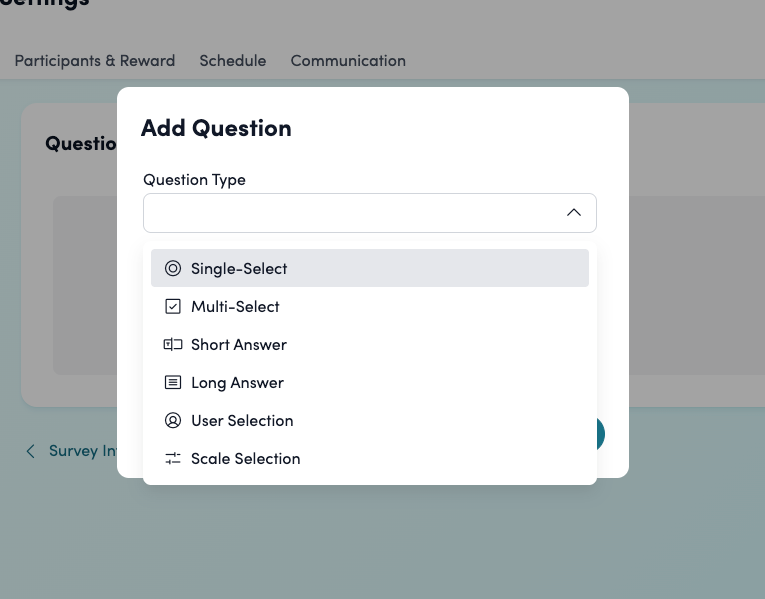The image size is (765, 599).
Task: Go to the Communication tab
Action: pos(348,61)
